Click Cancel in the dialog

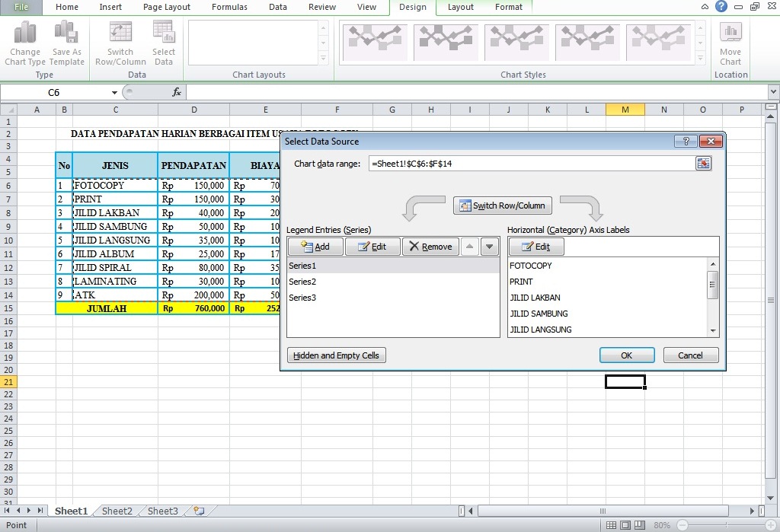[690, 355]
